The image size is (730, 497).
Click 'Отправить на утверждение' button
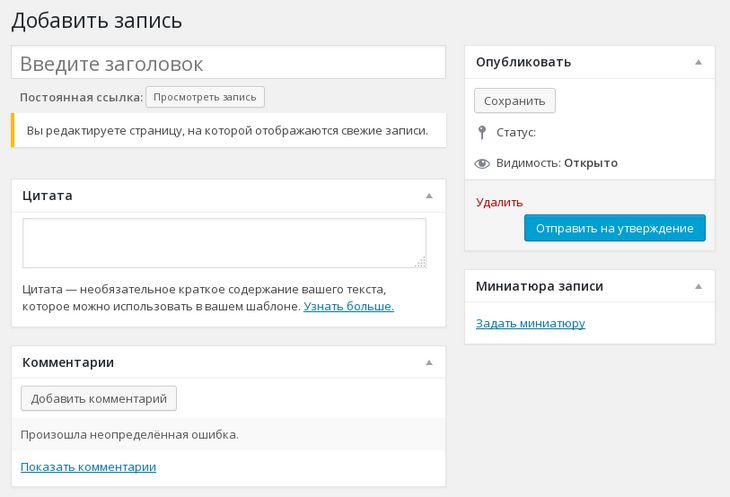(615, 228)
